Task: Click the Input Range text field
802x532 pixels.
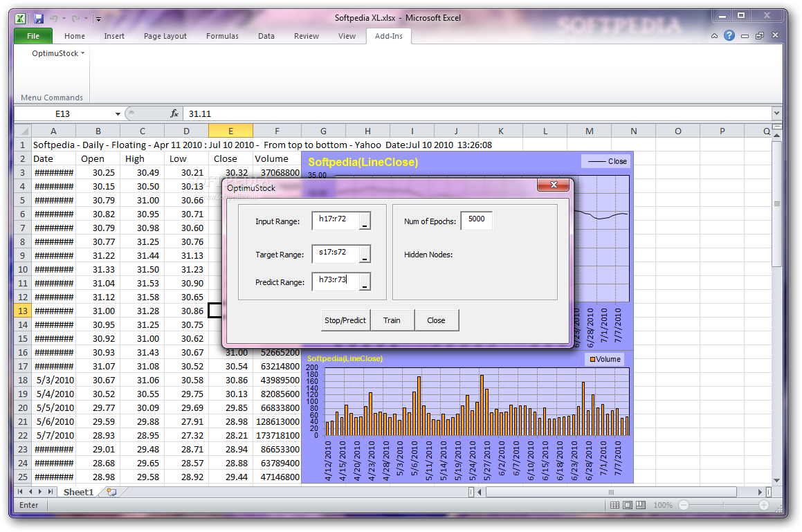Action: coord(336,221)
